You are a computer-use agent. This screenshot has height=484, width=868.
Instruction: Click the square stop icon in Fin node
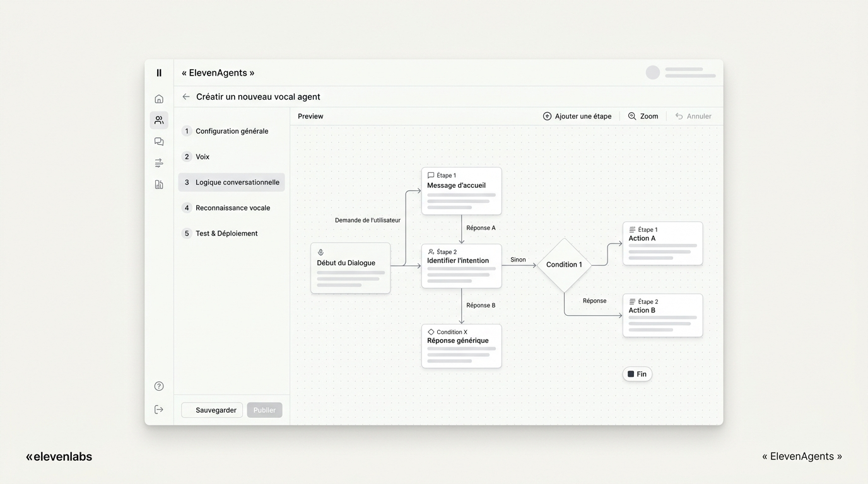point(631,374)
